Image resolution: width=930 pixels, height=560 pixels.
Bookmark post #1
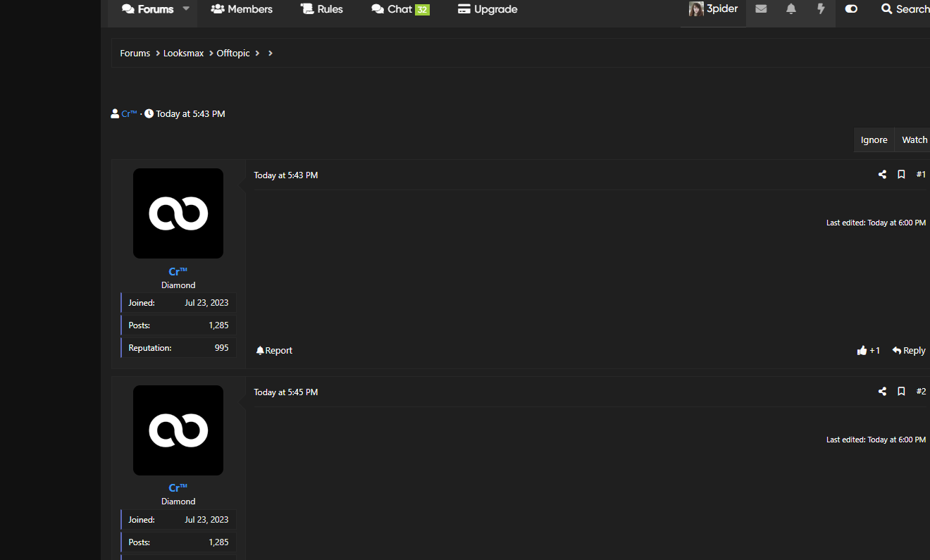click(x=901, y=175)
